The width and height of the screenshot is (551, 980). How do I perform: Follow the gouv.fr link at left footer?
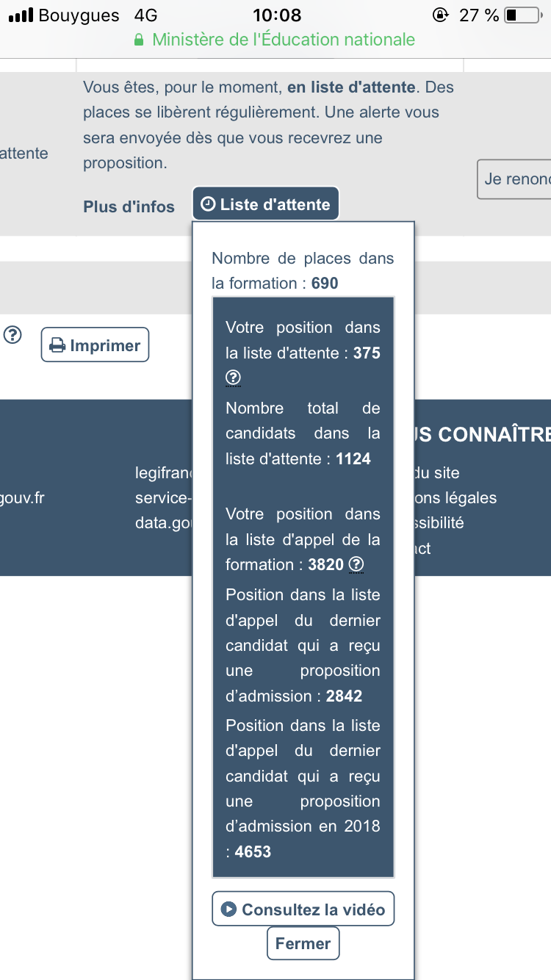[22, 498]
